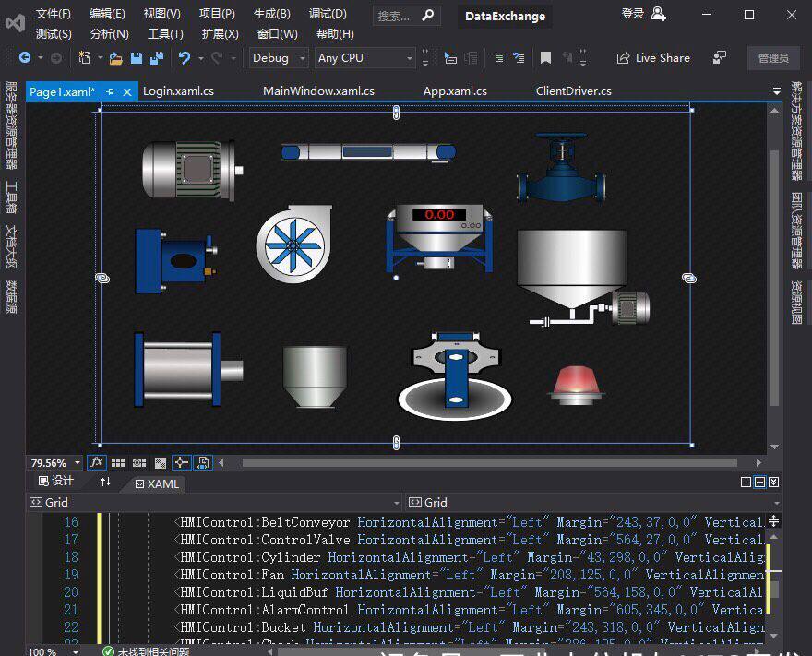Toggle snap to gridlines button

(x=140, y=462)
